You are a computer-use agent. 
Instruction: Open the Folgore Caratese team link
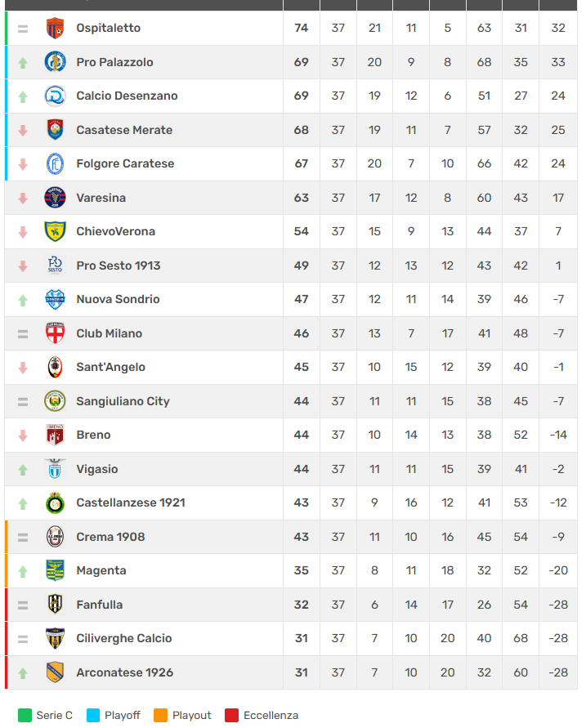pos(125,163)
